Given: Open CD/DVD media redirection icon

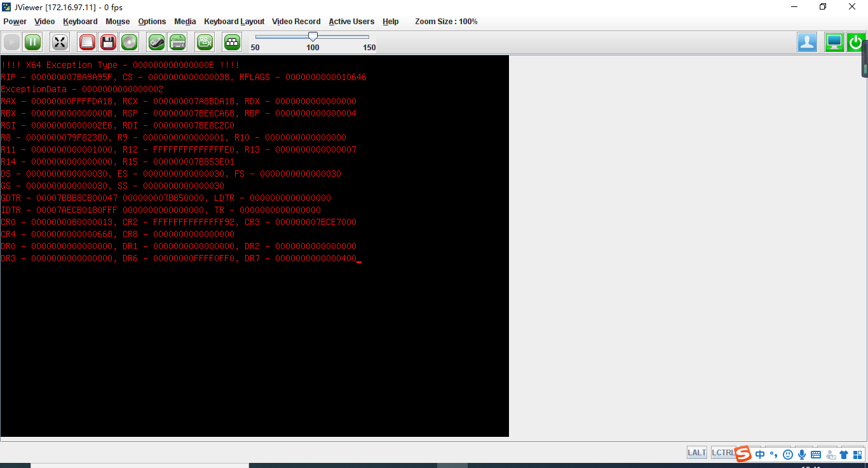Looking at the screenshot, I should click(x=130, y=43).
